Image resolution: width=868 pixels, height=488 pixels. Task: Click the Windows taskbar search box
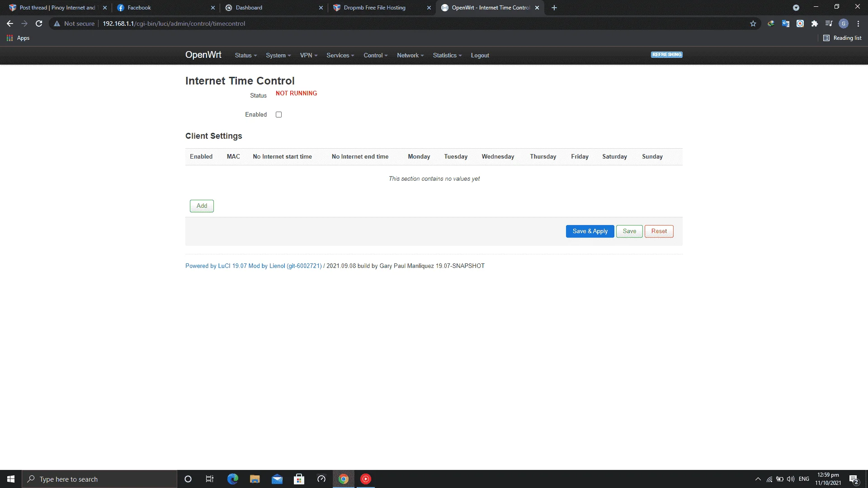(99, 479)
